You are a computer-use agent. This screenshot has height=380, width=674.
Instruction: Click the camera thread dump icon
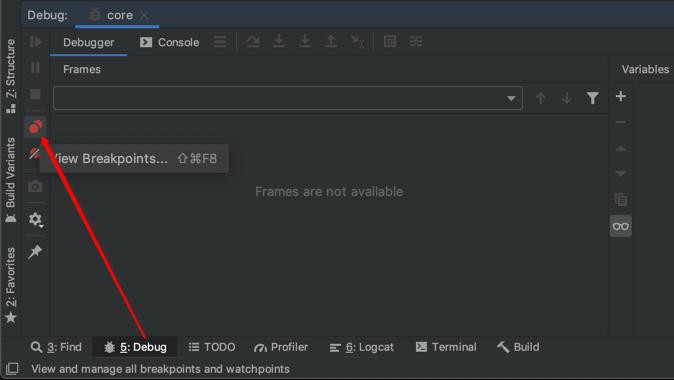tap(35, 186)
